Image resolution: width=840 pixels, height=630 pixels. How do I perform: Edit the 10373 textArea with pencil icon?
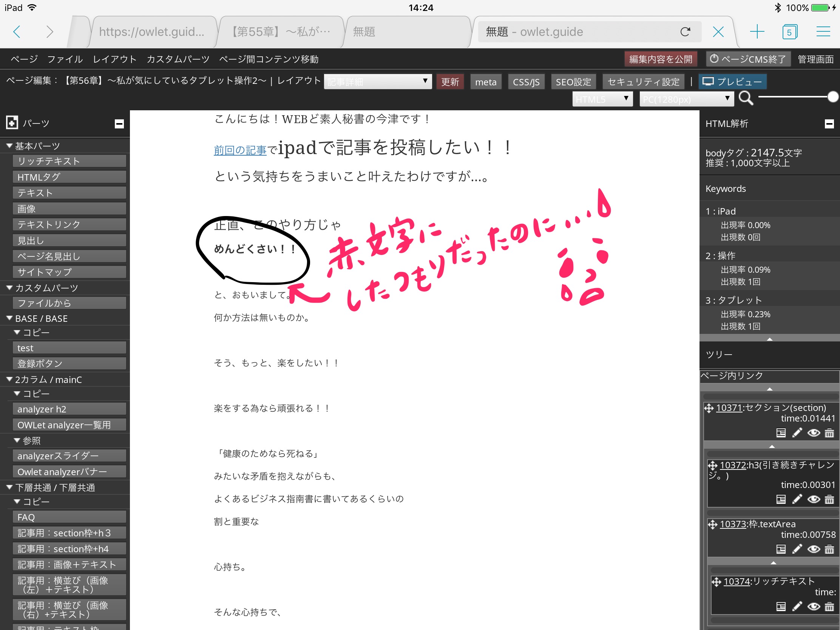[797, 549]
